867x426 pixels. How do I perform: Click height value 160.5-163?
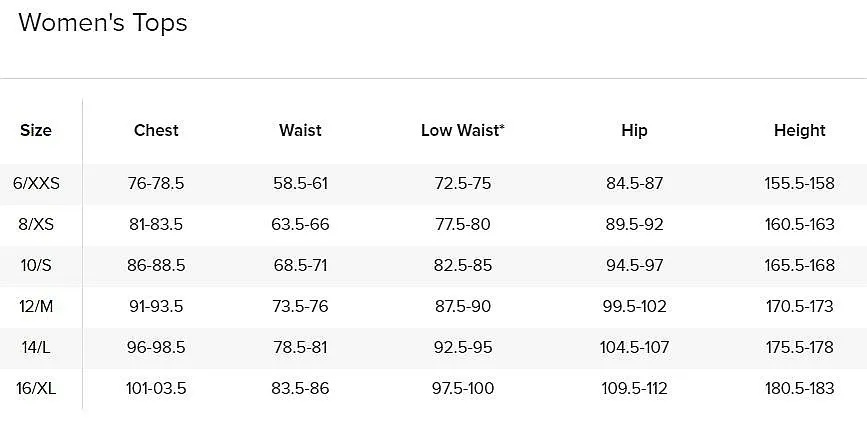click(x=800, y=224)
